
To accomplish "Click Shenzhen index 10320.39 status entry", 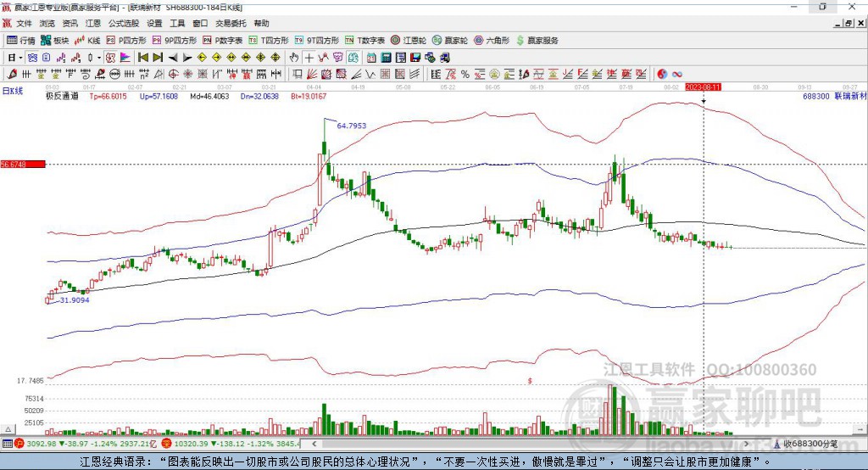I will pyautogui.click(x=231, y=444).
